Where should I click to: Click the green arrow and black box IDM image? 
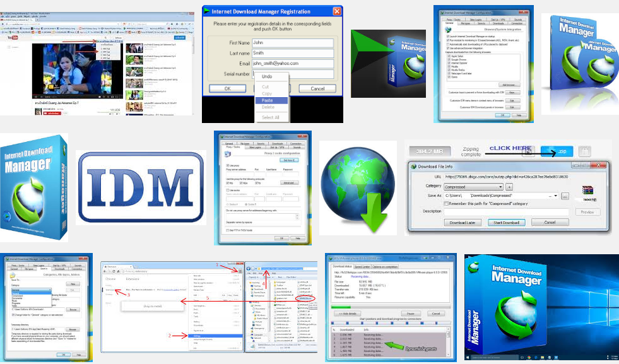tap(388, 63)
